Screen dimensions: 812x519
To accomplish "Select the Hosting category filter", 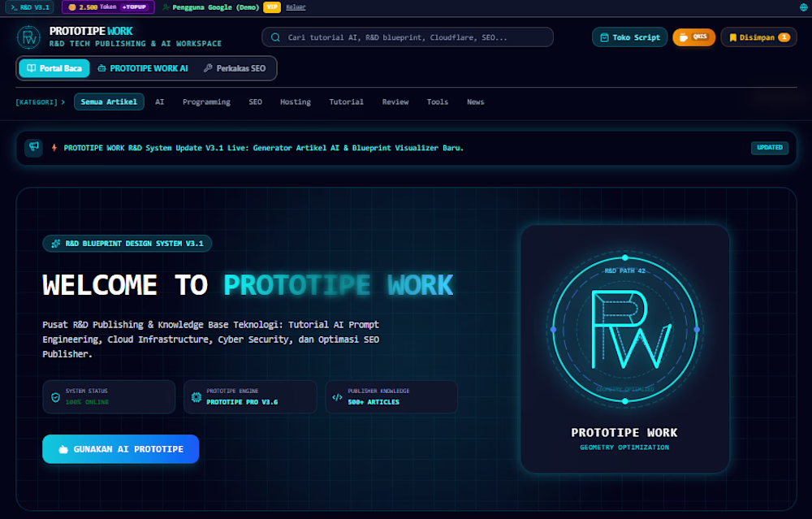I will [x=296, y=102].
